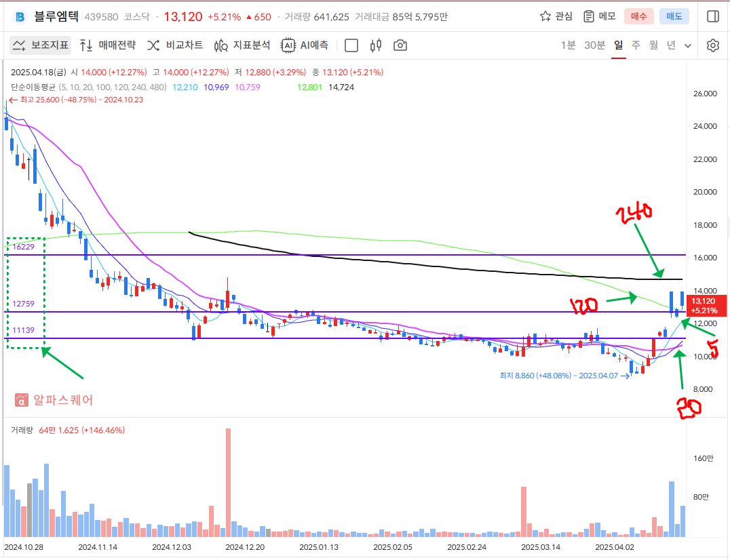Click the 20-day MA value 10,759
730x560 pixels.
tap(248, 87)
